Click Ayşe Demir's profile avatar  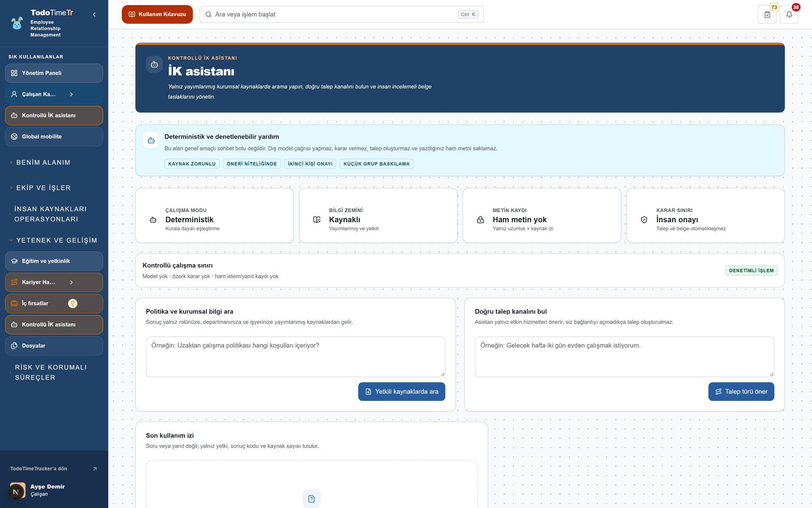tap(17, 491)
